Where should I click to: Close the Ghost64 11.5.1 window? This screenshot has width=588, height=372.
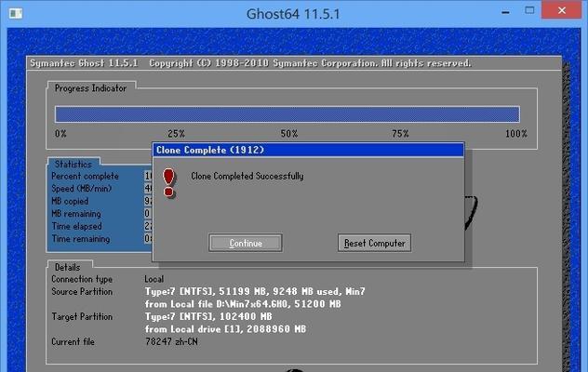(x=561, y=10)
